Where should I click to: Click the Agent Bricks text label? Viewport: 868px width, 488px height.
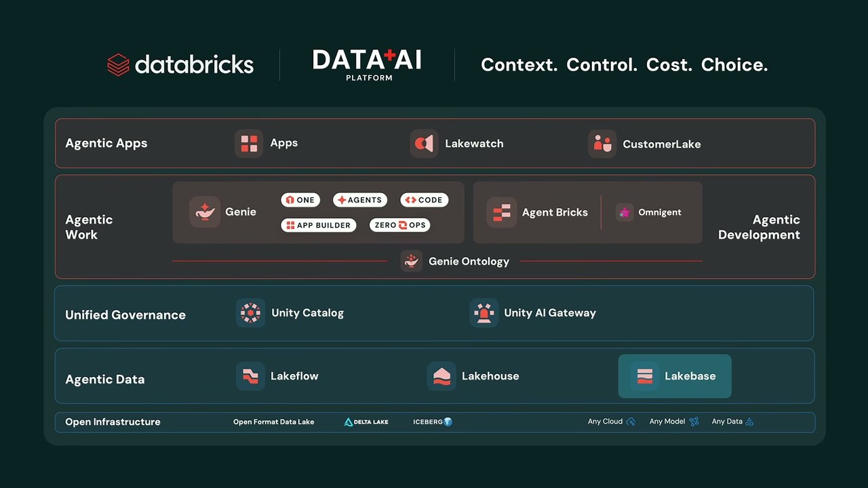(555, 212)
